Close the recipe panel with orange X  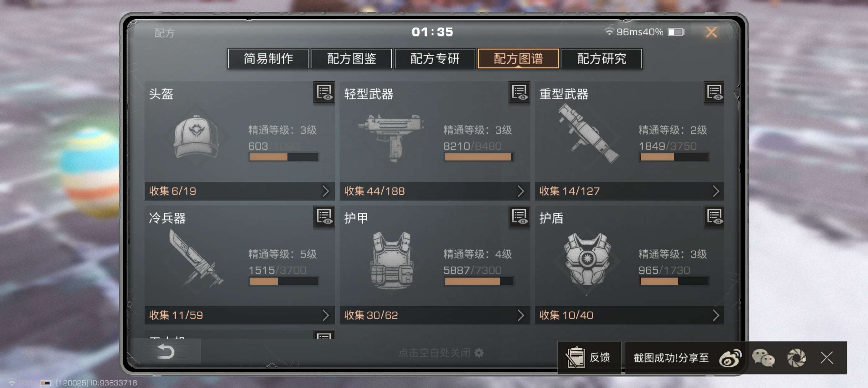(x=711, y=32)
